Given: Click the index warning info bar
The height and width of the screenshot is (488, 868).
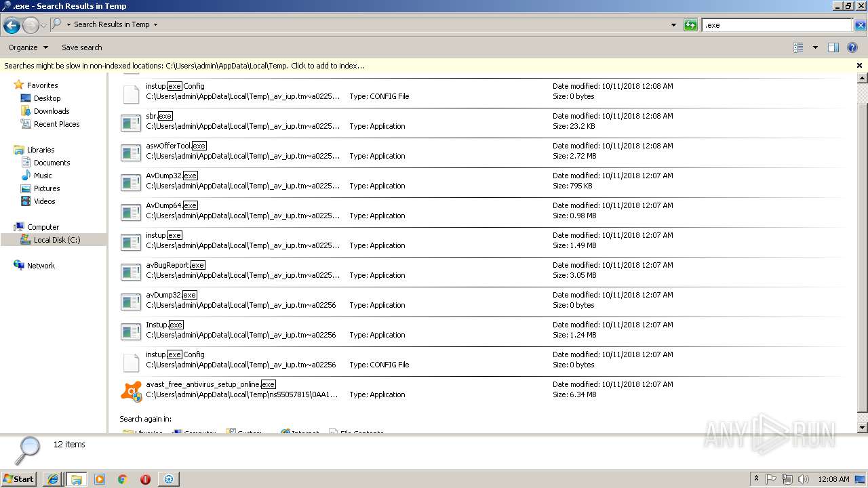Looking at the screenshot, I should 184,66.
